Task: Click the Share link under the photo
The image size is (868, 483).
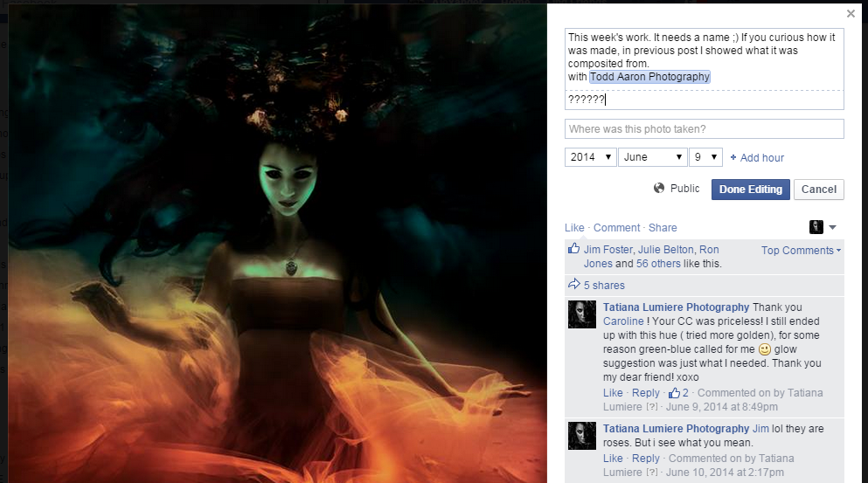Action: pos(663,227)
